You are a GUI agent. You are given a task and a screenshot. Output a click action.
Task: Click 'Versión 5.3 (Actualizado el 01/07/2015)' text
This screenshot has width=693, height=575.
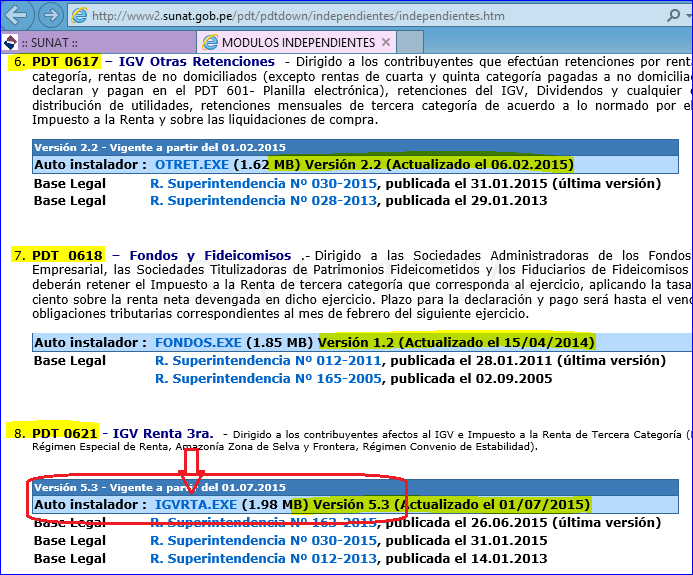452,505
